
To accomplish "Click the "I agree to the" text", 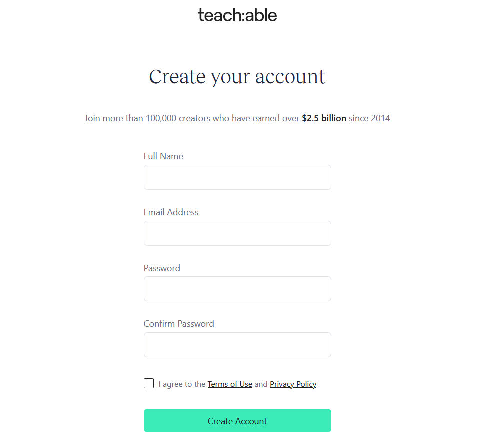I will coord(182,384).
